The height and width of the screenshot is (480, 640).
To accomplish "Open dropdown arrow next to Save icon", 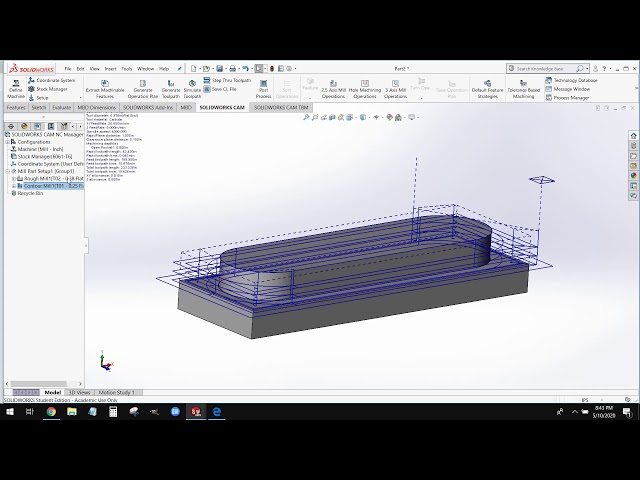I will (x=226, y=69).
